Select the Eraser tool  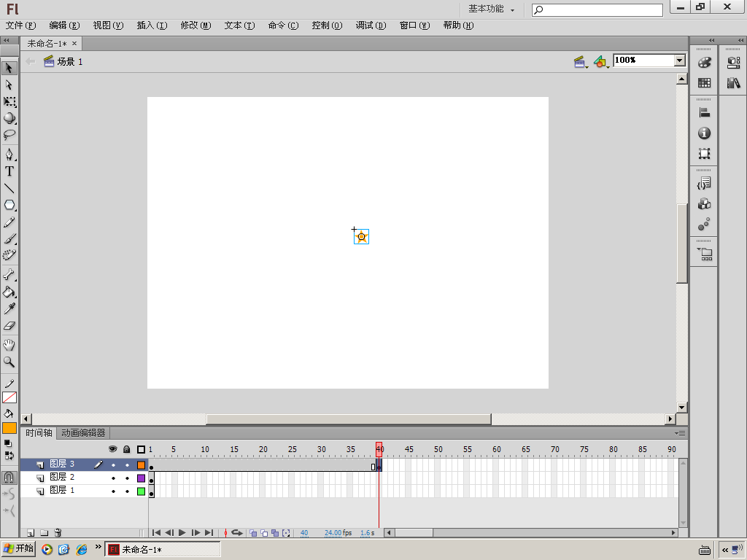[9, 326]
